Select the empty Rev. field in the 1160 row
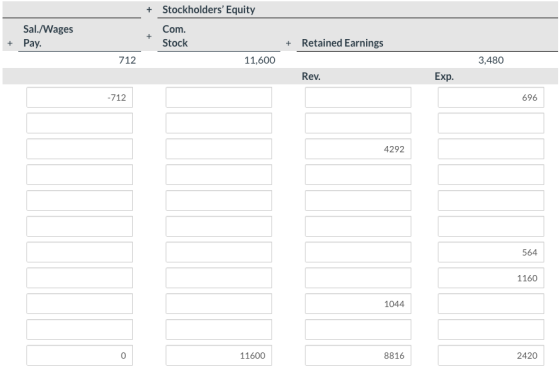This screenshot has width=560, height=382. [358, 278]
